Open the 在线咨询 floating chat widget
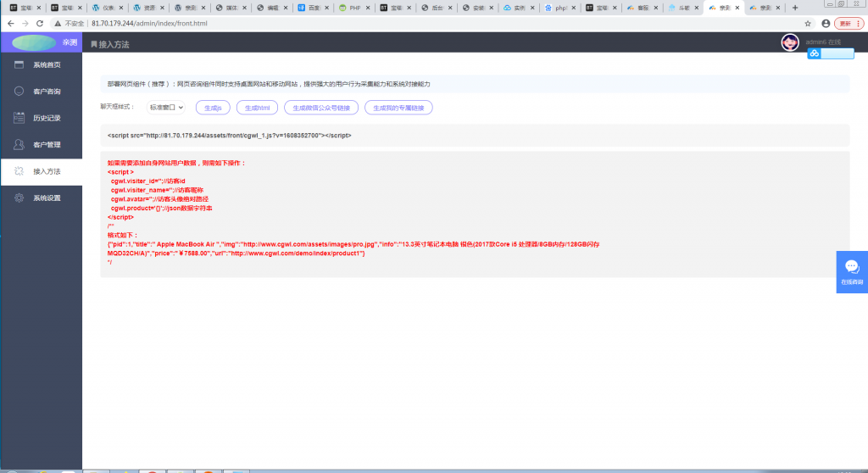Image resolution: width=868 pixels, height=473 pixels. 852,271
